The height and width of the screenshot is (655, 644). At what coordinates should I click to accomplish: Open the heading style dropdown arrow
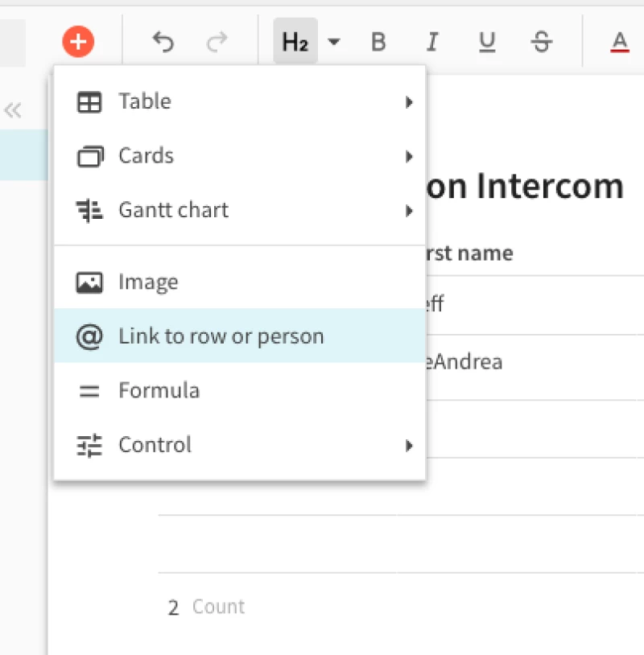click(334, 42)
